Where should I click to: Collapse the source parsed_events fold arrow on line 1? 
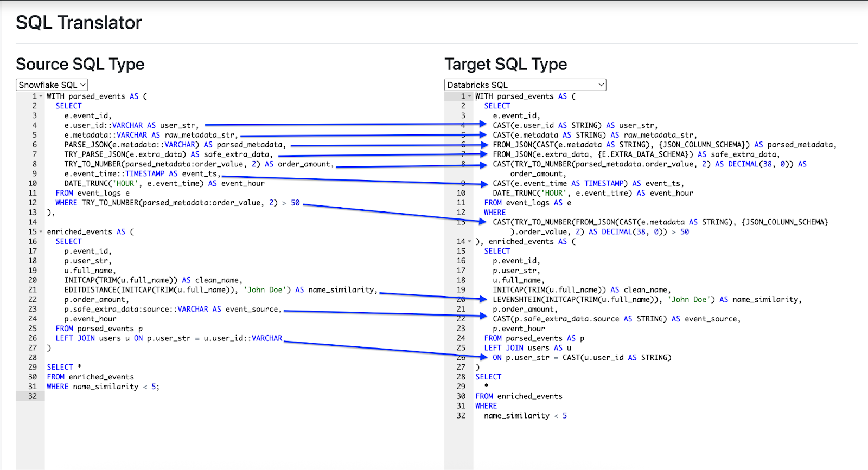(41, 96)
